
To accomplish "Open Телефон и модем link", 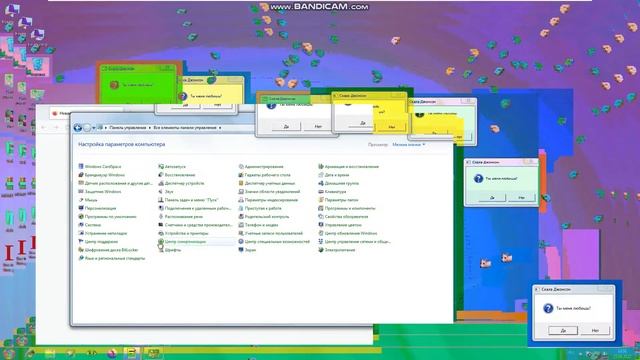I will (x=258, y=225).
